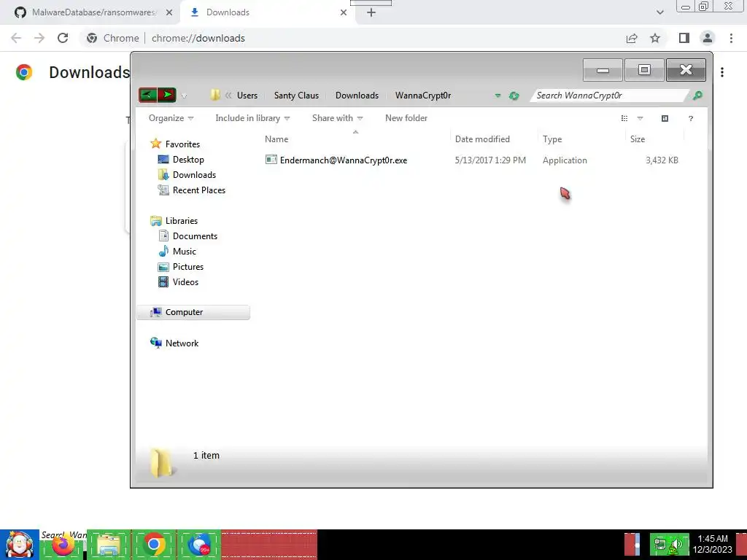Open File Explorer taskbar icon

tap(109, 545)
